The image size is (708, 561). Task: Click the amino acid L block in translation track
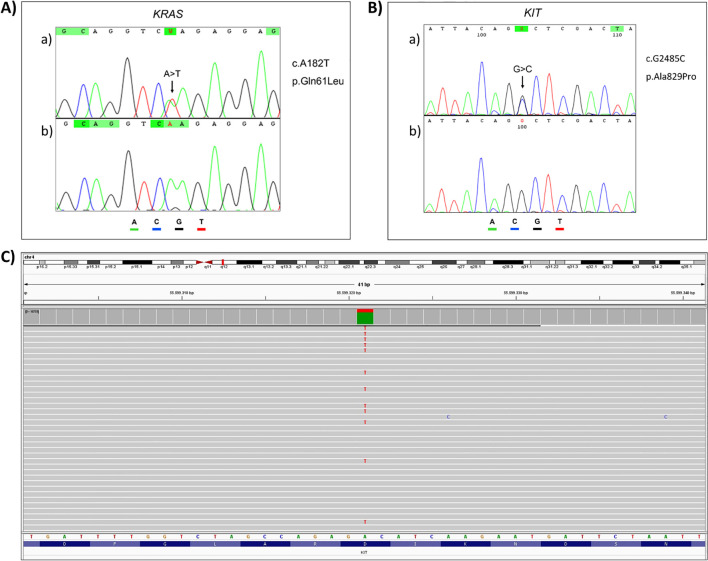[215, 544]
